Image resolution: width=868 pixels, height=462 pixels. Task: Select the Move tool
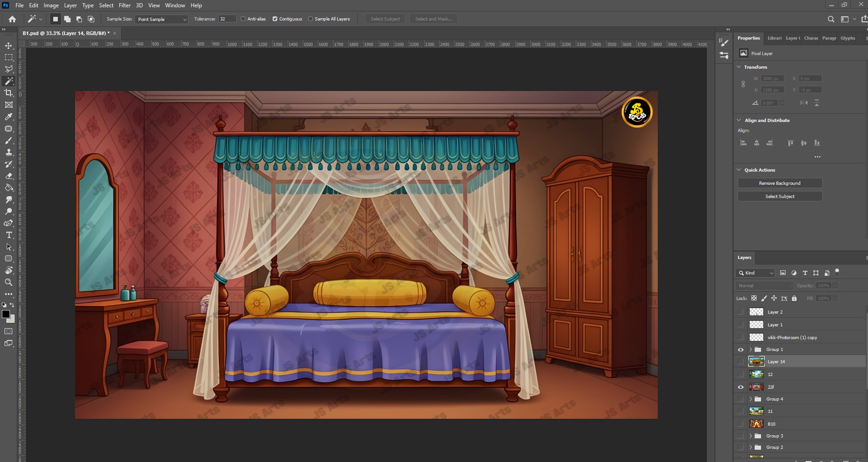point(9,46)
